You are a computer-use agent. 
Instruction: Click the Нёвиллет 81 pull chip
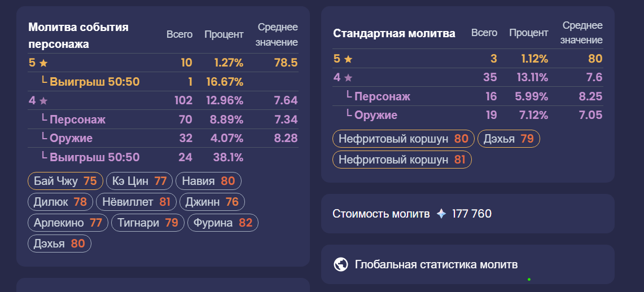tap(136, 202)
